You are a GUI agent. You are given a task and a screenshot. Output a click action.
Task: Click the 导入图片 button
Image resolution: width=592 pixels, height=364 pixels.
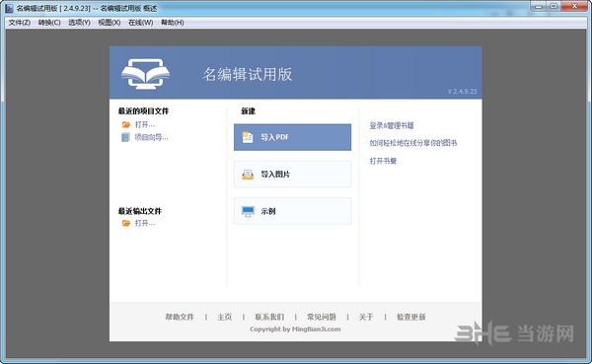point(292,174)
